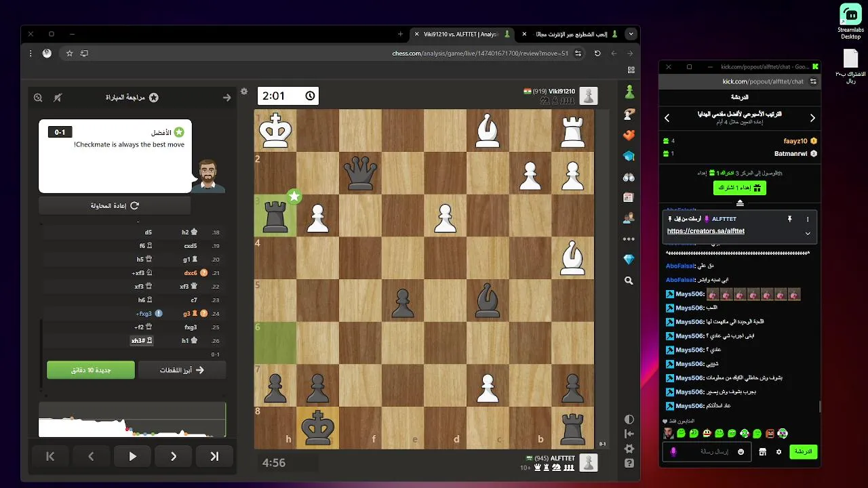This screenshot has width=868, height=488.
Task: Toggle the sound mute icon in review header
Action: point(58,98)
